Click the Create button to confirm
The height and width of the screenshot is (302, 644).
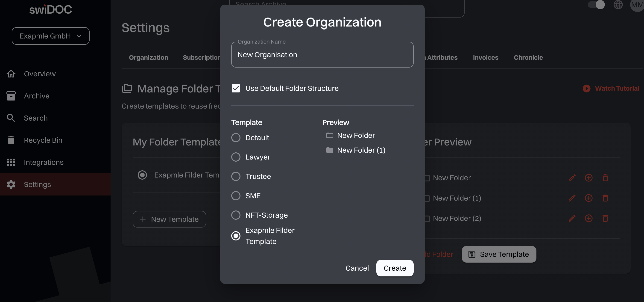pos(395,268)
